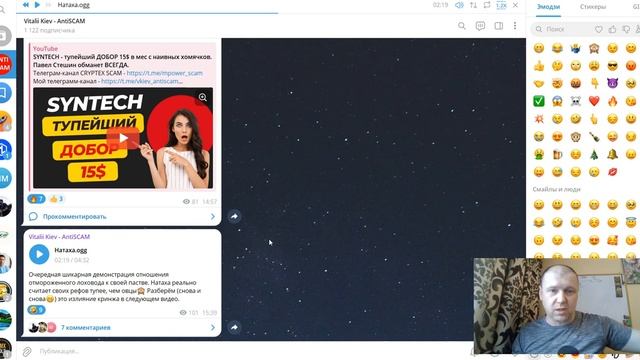640x360 pixels.
Task: Play the SYNTECH YouTube video thumbnail
Action: (x=123, y=138)
